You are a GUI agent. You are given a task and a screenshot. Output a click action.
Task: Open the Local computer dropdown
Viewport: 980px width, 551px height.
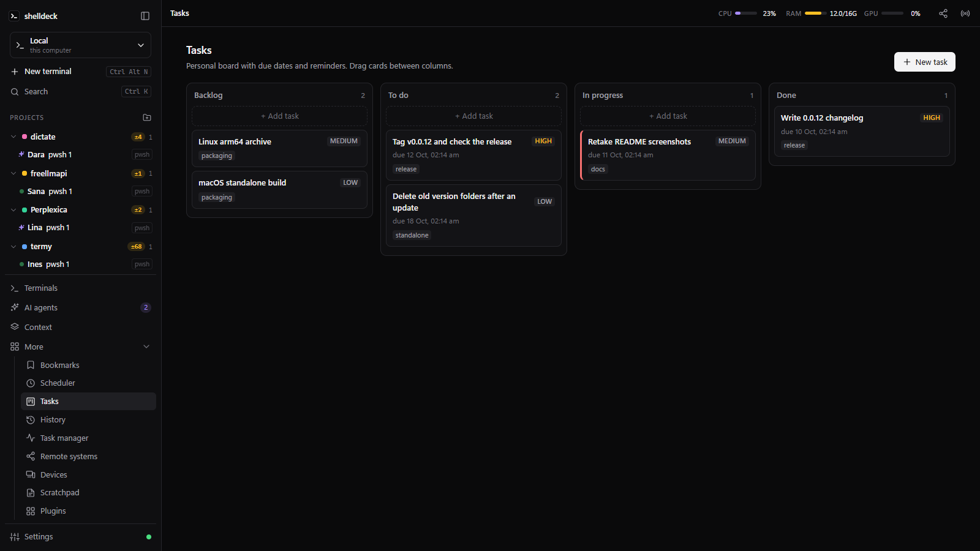[x=80, y=45]
